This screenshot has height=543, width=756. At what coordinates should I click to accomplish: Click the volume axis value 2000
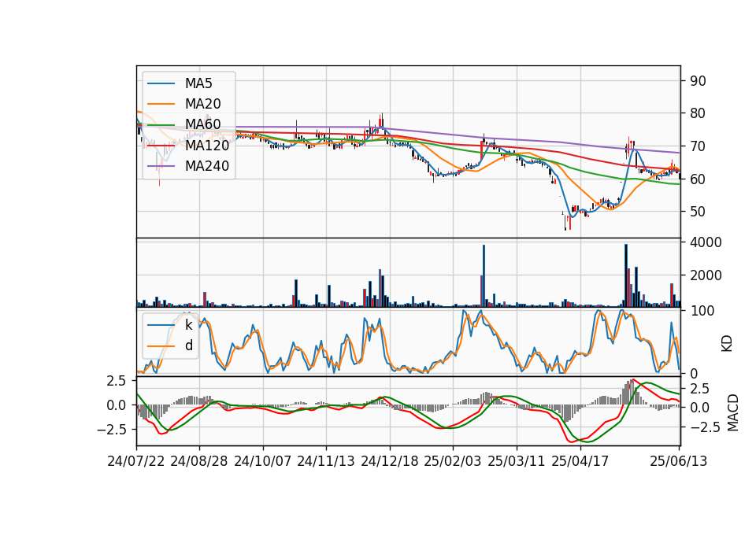[706, 275]
